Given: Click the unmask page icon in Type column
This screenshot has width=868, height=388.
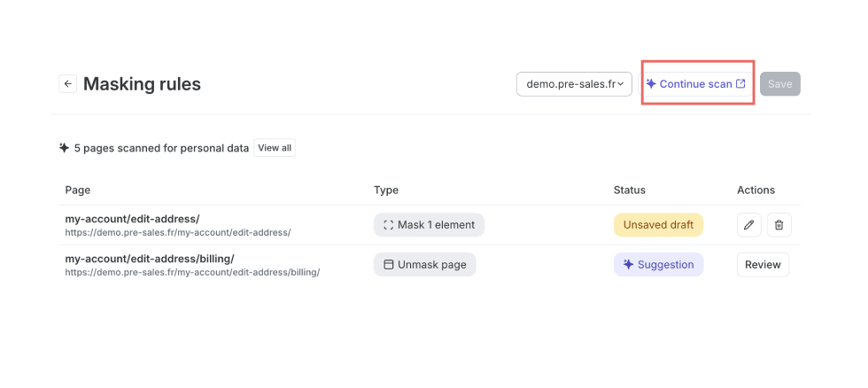Looking at the screenshot, I should [x=389, y=265].
